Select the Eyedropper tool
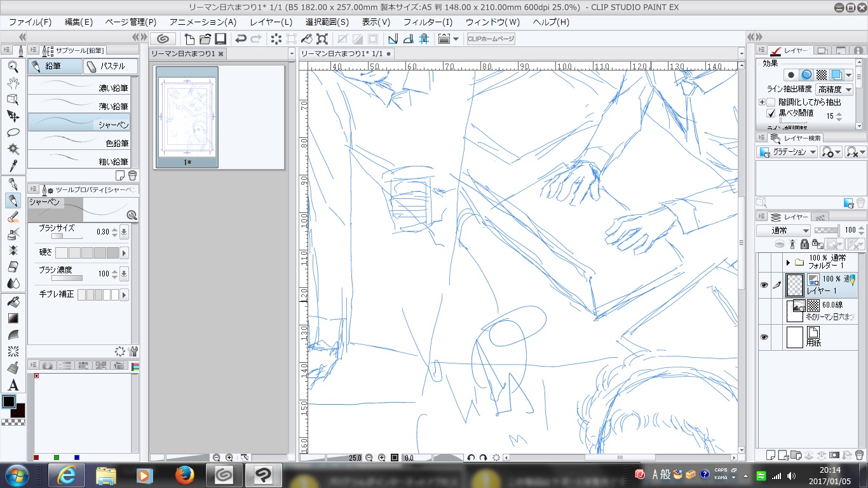Viewport: 868px width, 488px height. (x=13, y=165)
